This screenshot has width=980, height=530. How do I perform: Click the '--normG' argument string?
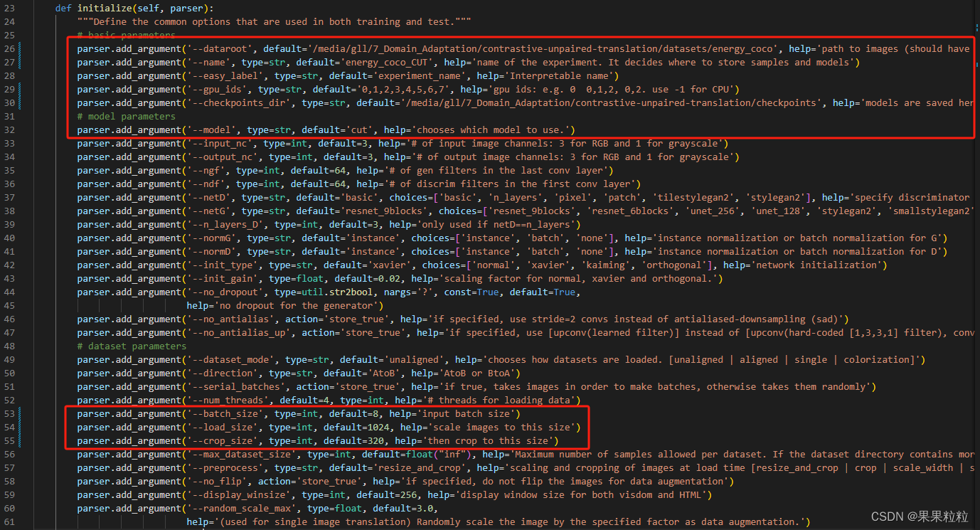(x=212, y=238)
